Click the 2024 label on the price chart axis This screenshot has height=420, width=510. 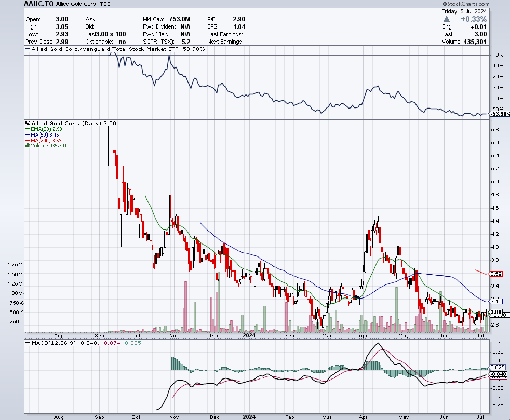click(x=249, y=335)
